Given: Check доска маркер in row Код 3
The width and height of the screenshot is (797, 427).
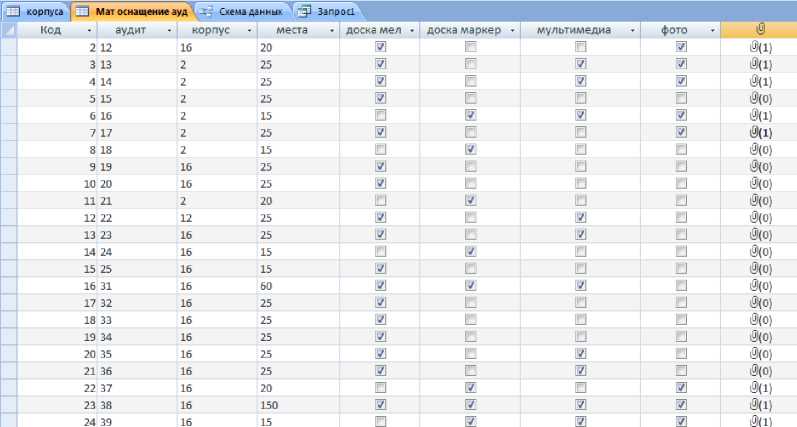Looking at the screenshot, I should pos(471,64).
